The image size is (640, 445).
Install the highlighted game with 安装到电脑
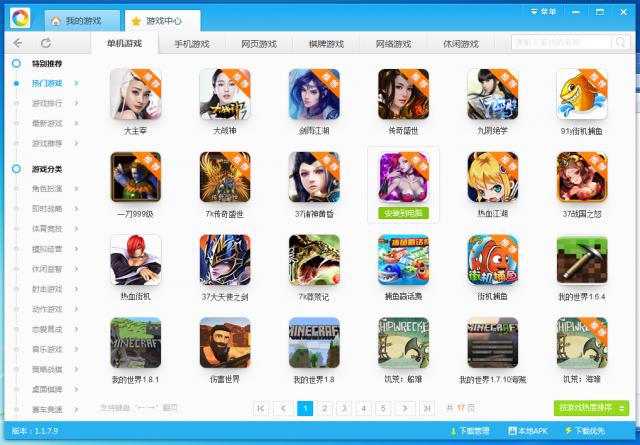tap(403, 213)
